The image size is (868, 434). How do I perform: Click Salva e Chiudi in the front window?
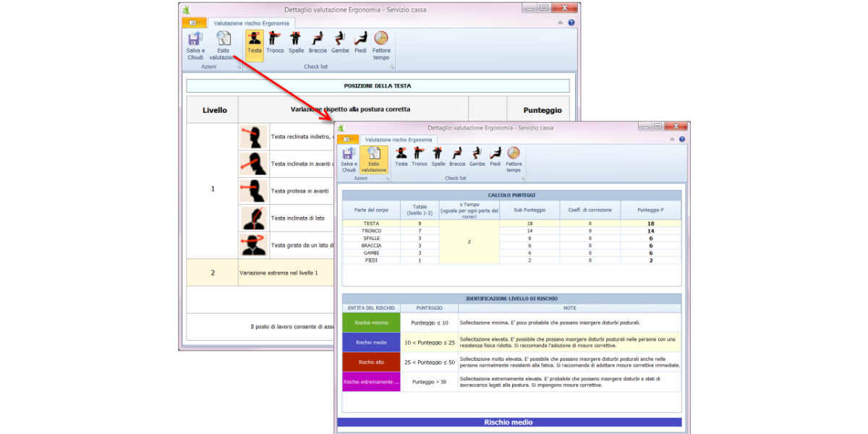[x=349, y=159]
